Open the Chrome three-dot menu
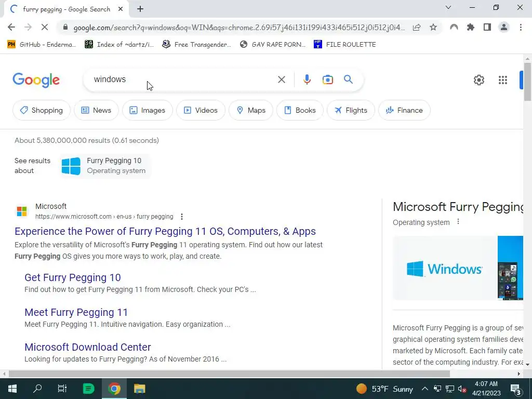This screenshot has width=532, height=399. (521, 27)
